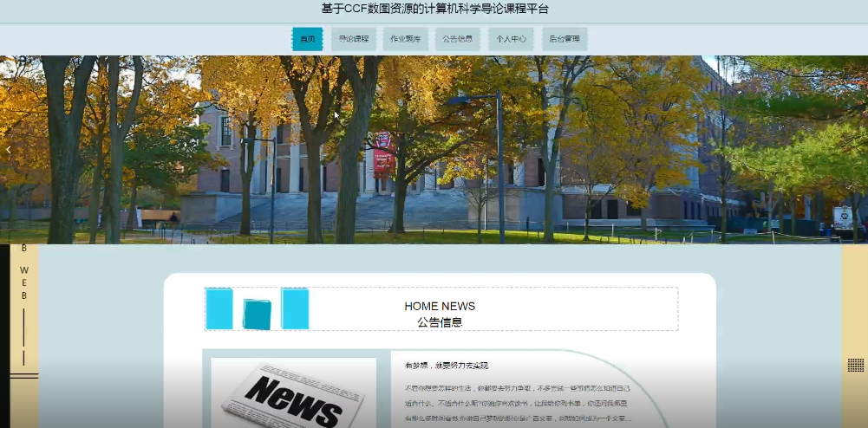
Task: Click the News newspaper thumbnail
Action: click(x=293, y=392)
